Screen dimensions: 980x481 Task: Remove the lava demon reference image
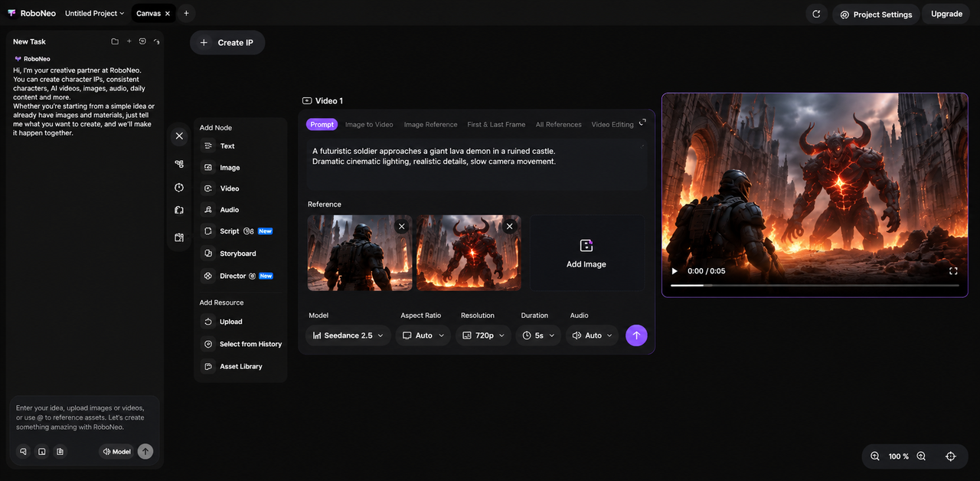(510, 227)
